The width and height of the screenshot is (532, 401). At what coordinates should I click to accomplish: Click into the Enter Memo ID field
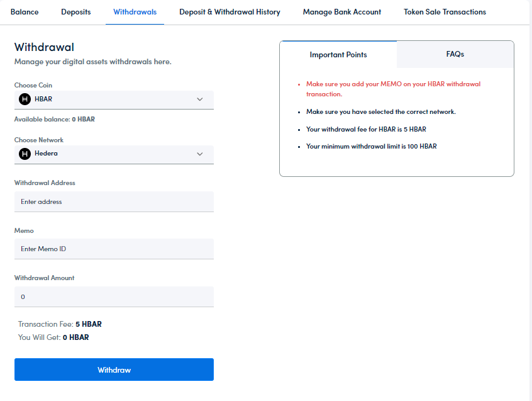coord(114,249)
